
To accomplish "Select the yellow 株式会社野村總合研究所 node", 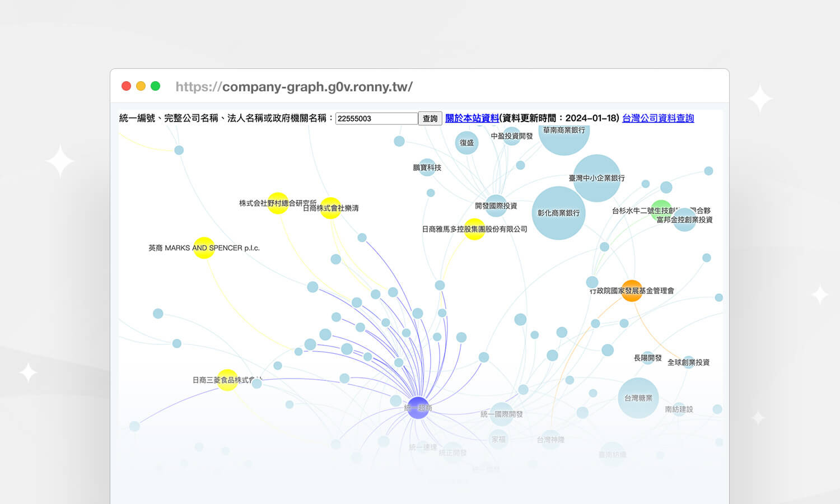I will [x=278, y=203].
